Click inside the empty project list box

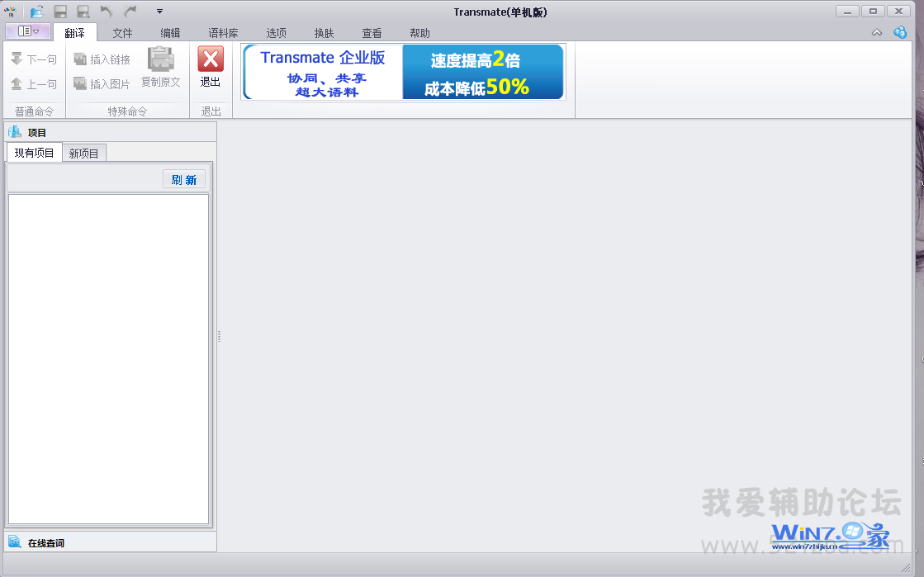tap(108, 359)
